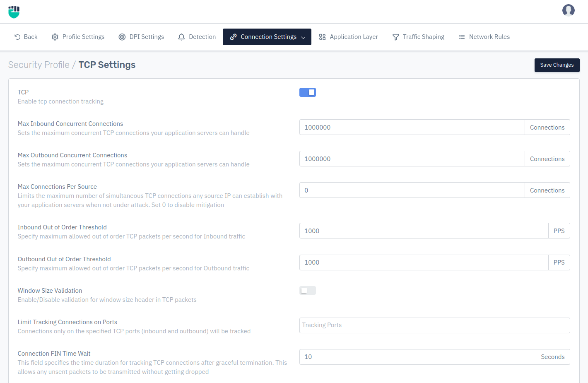Viewport: 588px width, 383px height.
Task: Click the green shield logo icon
Action: click(x=14, y=12)
